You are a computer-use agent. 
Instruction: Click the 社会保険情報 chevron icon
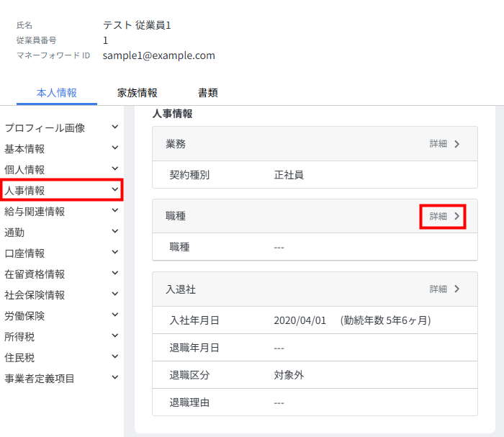(x=115, y=294)
